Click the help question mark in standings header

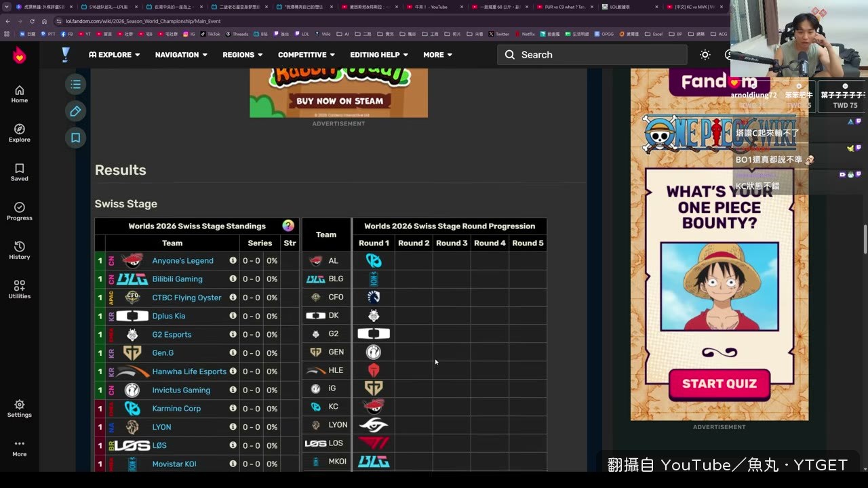(x=288, y=226)
